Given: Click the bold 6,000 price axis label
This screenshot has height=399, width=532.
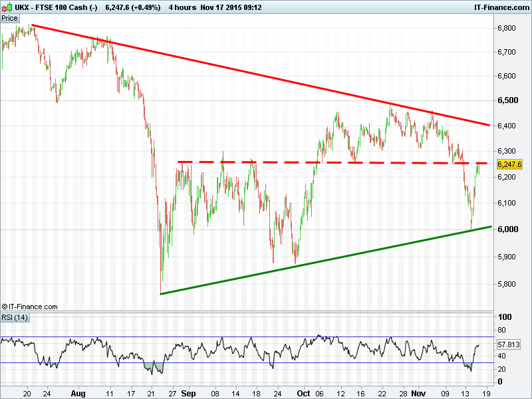Looking at the screenshot, I should pos(508,229).
